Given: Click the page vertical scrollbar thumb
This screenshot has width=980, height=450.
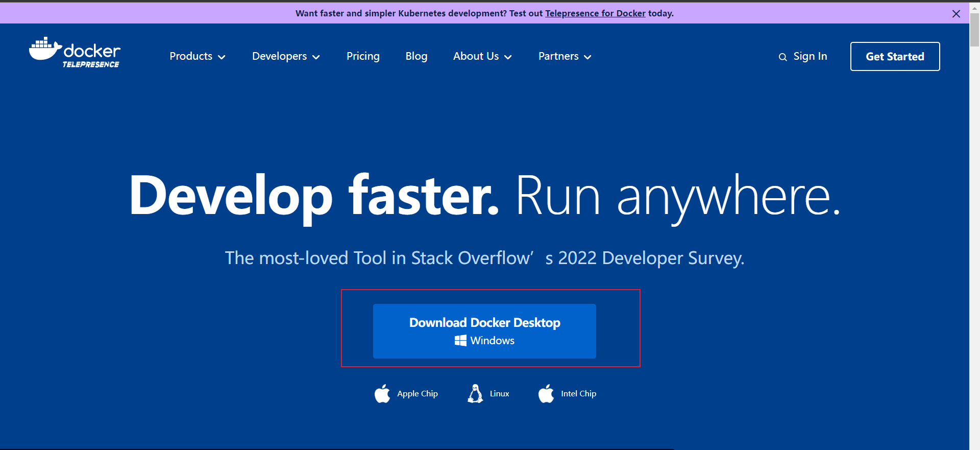Looking at the screenshot, I should 974,30.
